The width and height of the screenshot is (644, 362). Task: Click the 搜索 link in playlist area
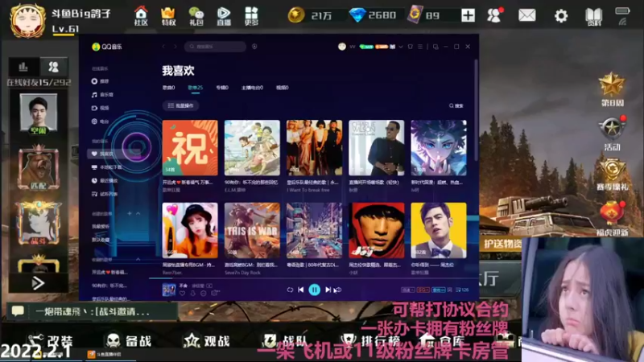tap(456, 106)
